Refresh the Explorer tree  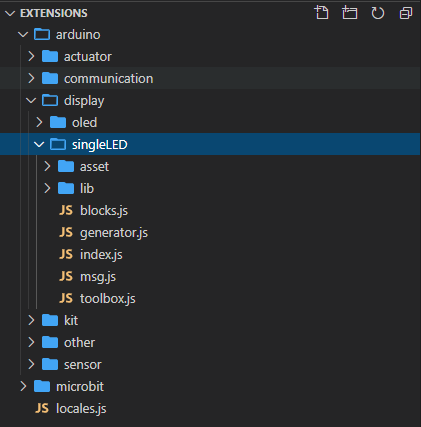click(x=378, y=13)
